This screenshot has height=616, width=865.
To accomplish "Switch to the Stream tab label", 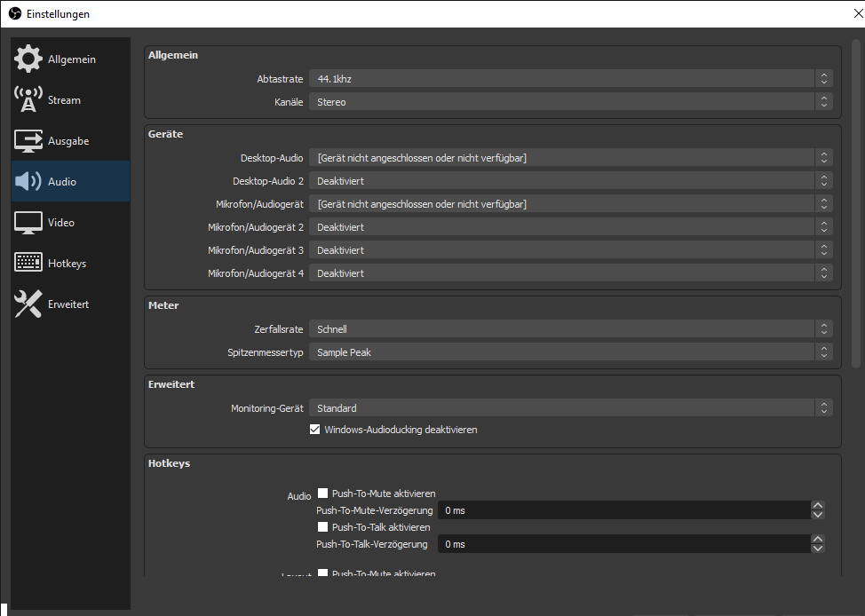I will coord(64,100).
